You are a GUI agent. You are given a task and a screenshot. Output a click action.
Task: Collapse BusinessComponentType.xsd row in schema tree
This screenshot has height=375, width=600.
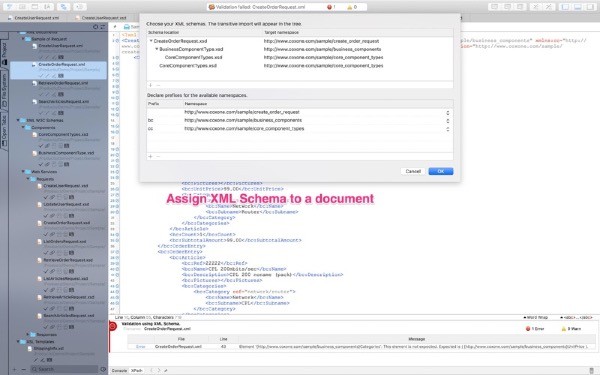[x=157, y=49]
